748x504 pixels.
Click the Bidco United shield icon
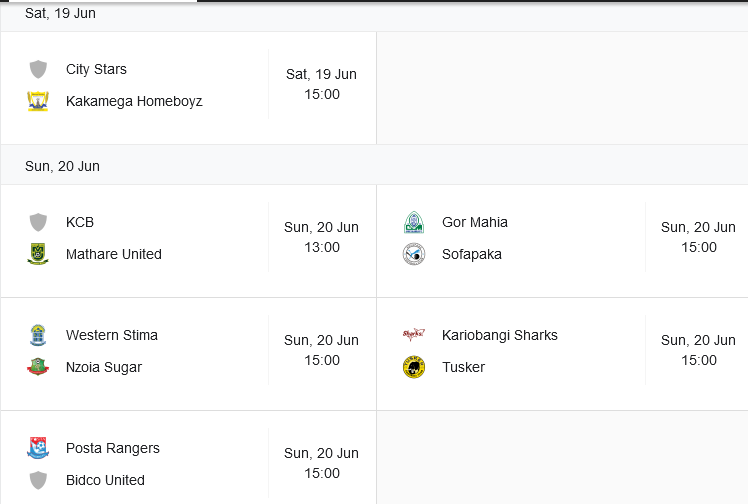(38, 480)
